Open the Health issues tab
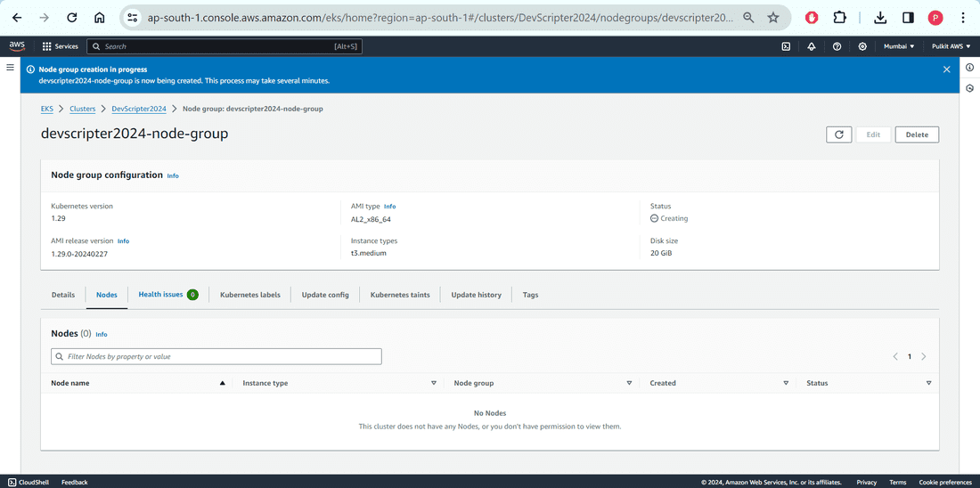 pyautogui.click(x=168, y=294)
